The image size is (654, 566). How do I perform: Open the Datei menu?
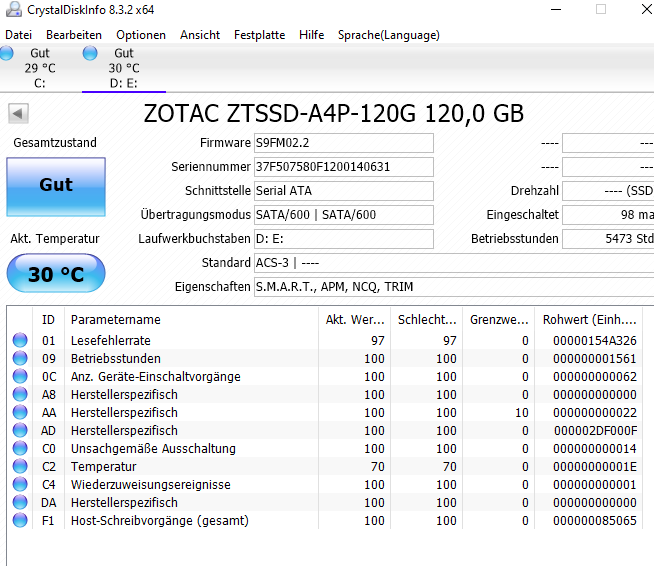point(18,35)
